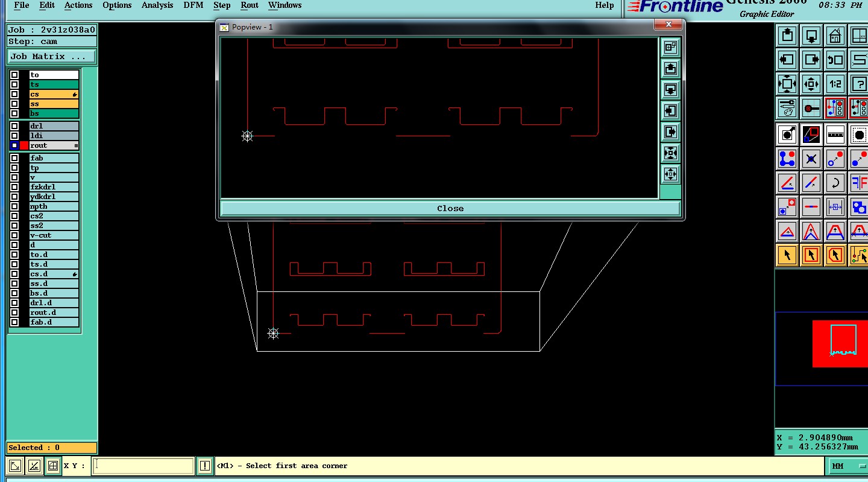Open the Rout menu
This screenshot has height=482, width=868.
[x=250, y=5]
